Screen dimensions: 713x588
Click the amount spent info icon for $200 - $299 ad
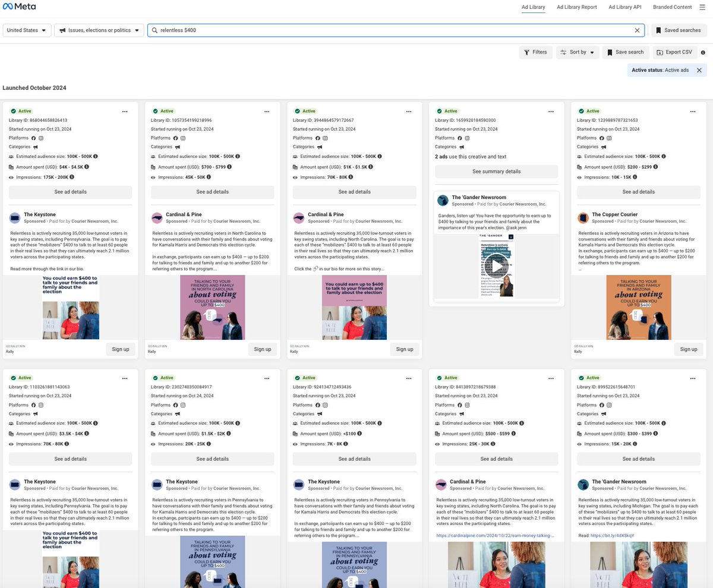(x=656, y=167)
